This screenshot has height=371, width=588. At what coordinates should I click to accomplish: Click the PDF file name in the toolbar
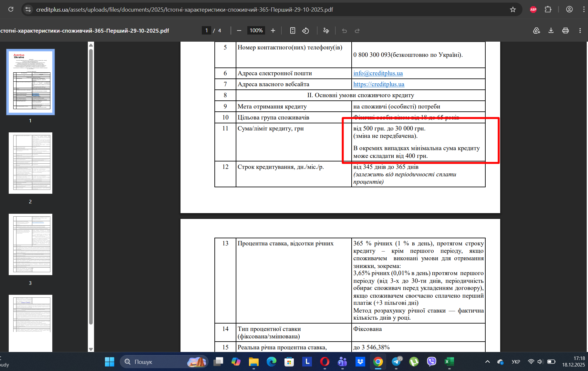tap(85, 31)
